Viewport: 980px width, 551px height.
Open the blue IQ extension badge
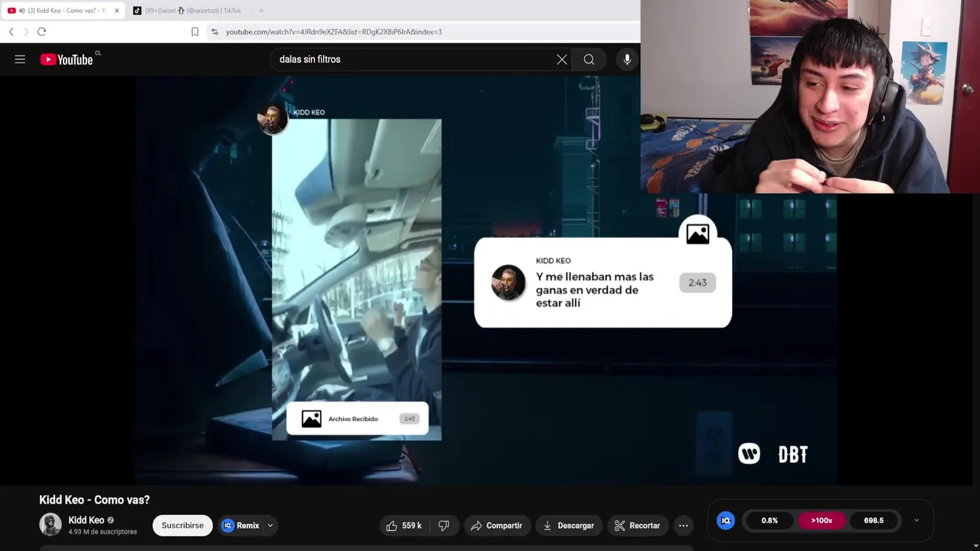pos(725,520)
